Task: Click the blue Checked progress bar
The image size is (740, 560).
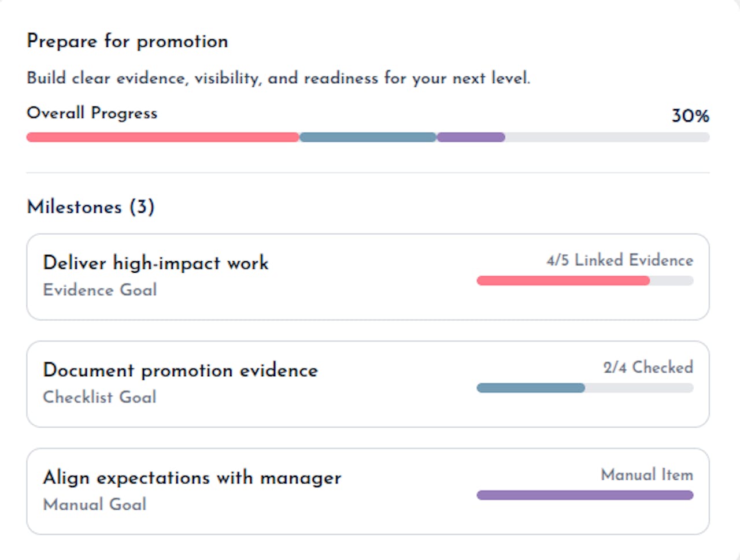Action: click(531, 388)
